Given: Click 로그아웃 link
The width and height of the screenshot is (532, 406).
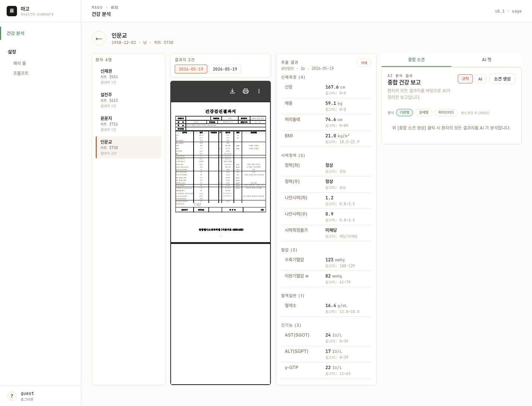Looking at the screenshot, I should tap(27, 399).
